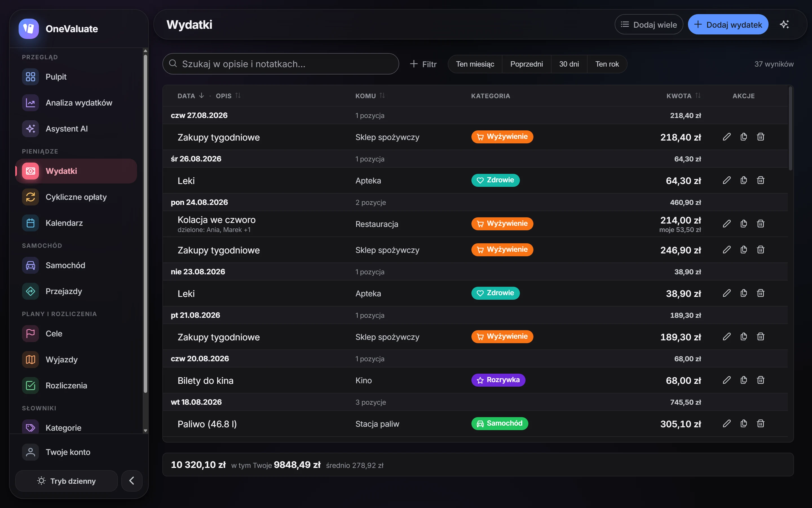Sort table by DATA column
The width and height of the screenshot is (812, 508).
[x=191, y=96]
